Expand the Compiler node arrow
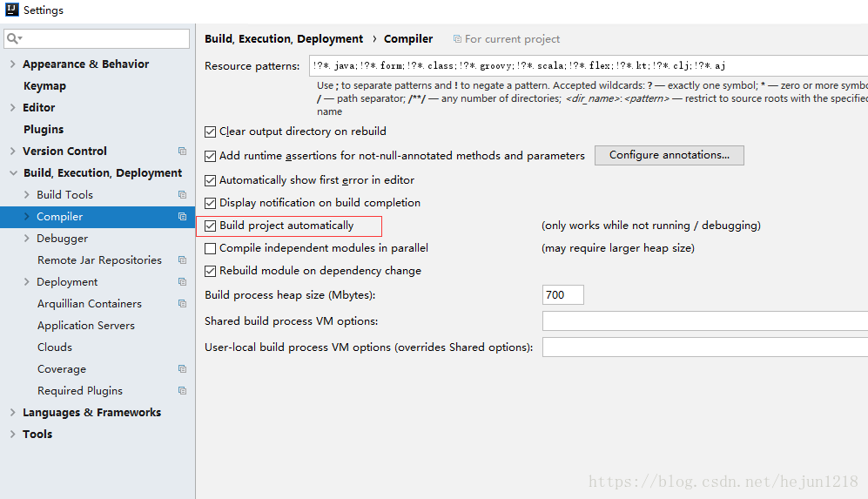 [x=27, y=217]
